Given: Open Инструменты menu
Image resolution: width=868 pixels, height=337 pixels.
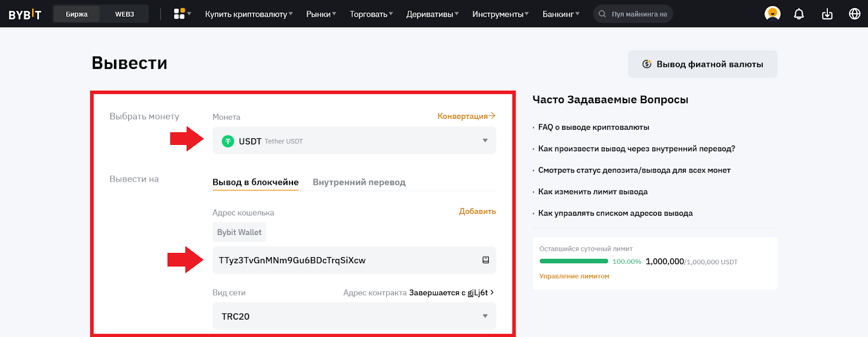Looking at the screenshot, I should tap(500, 14).
